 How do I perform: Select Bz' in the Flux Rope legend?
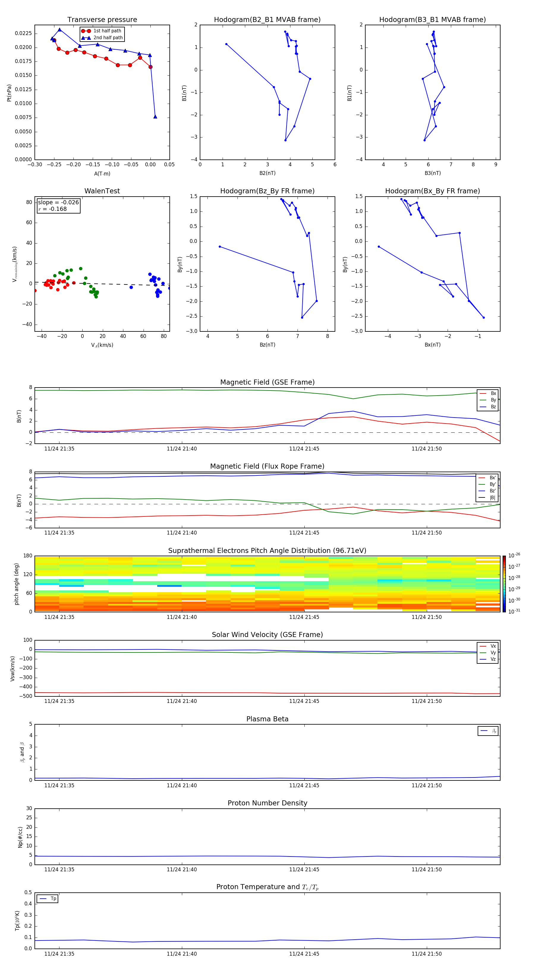click(487, 491)
